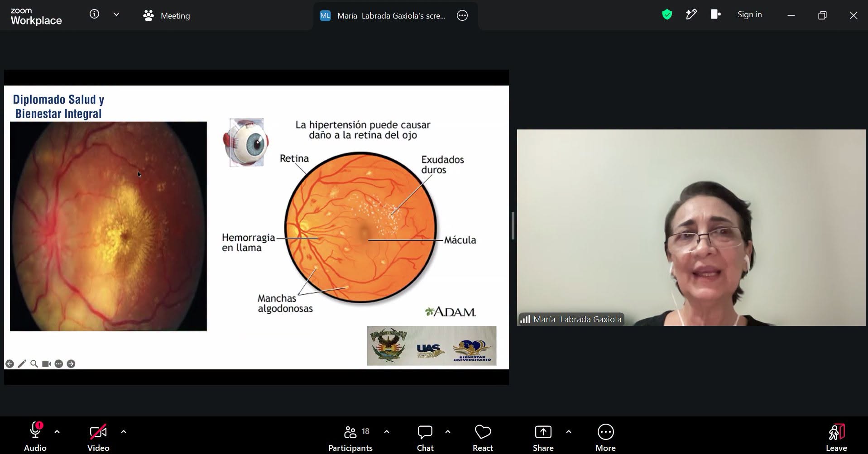Image resolution: width=868 pixels, height=454 pixels.
Task: Click the signal strength icon on name label
Action: (525, 319)
